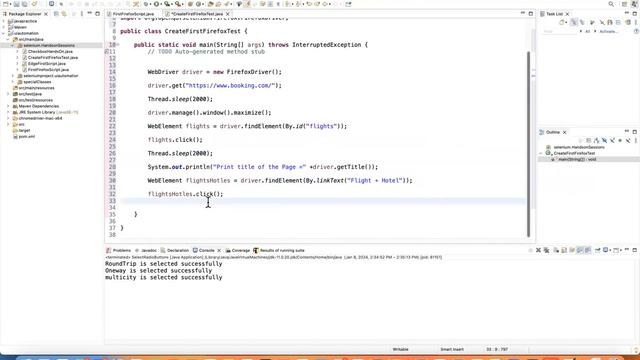Image resolution: width=640 pixels, height=360 pixels.
Task: Close the CreateFirstFirefoxTest.java editor tab
Action: pyautogui.click(x=228, y=14)
